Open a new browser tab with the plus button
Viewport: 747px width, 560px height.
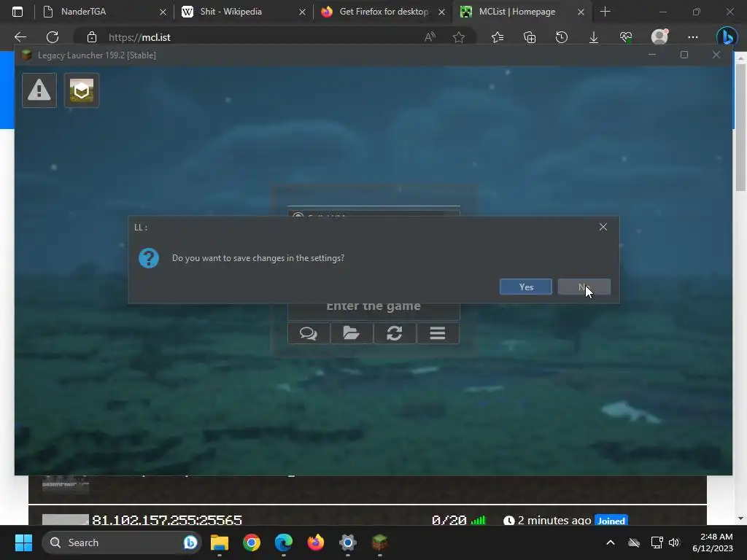[605, 12]
